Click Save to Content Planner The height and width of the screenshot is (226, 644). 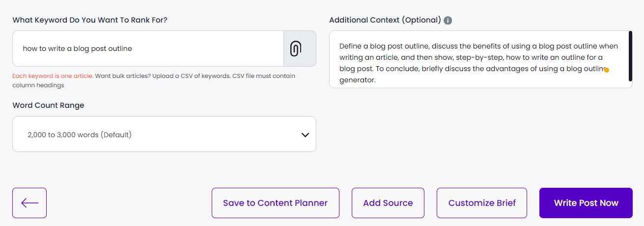275,203
